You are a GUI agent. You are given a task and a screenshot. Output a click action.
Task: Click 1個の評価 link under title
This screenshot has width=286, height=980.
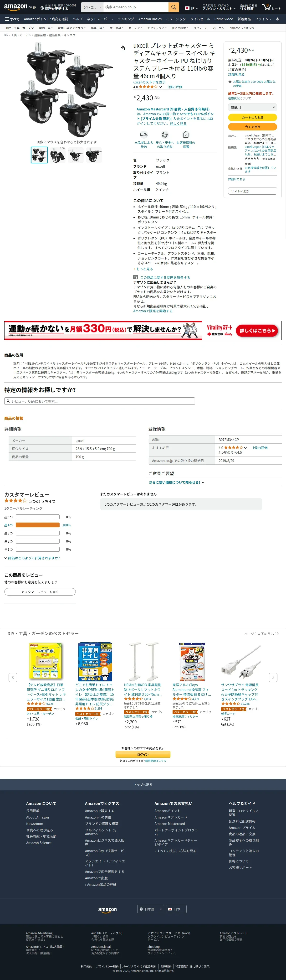tap(174, 87)
